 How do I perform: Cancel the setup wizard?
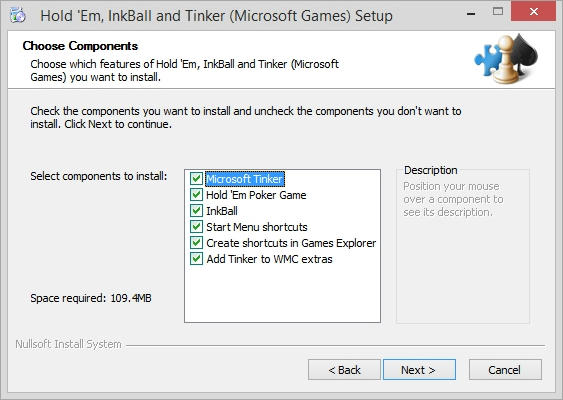505,369
